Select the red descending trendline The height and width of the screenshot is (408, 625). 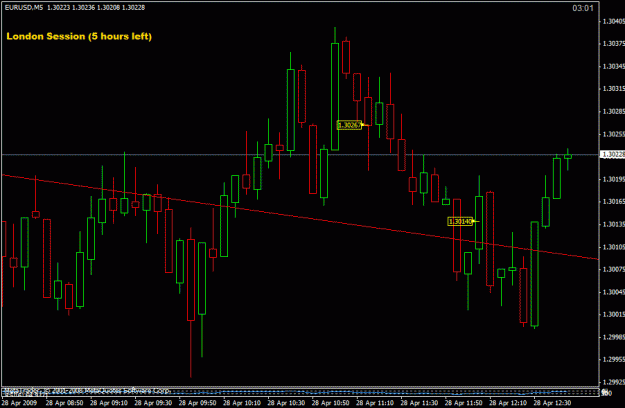click(300, 217)
